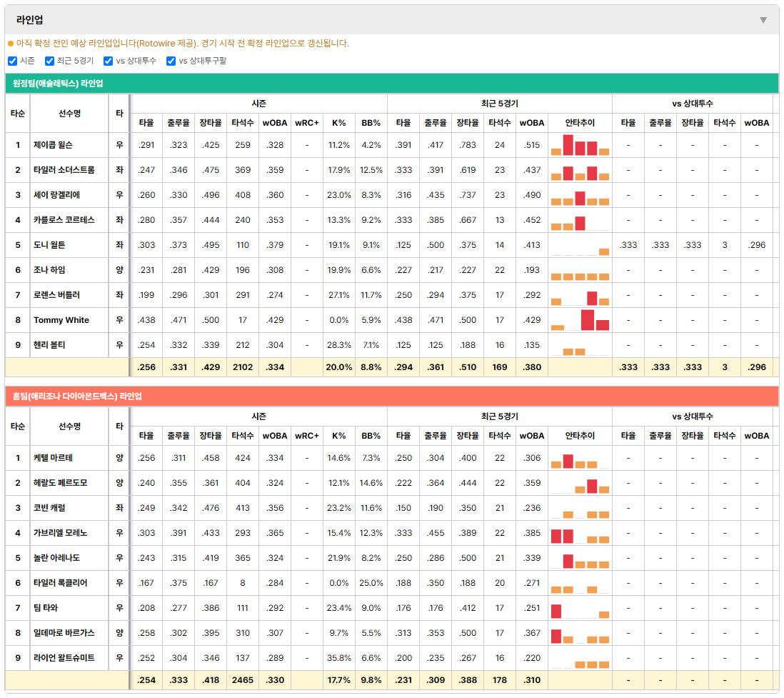
Task: Click the 안타추이 column header in away table
Action: (x=580, y=123)
